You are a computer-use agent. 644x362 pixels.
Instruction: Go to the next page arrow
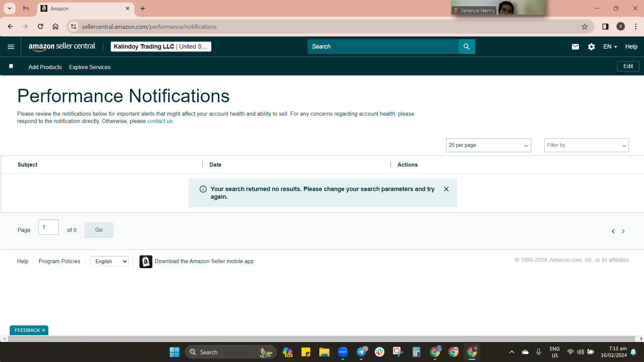623,231
